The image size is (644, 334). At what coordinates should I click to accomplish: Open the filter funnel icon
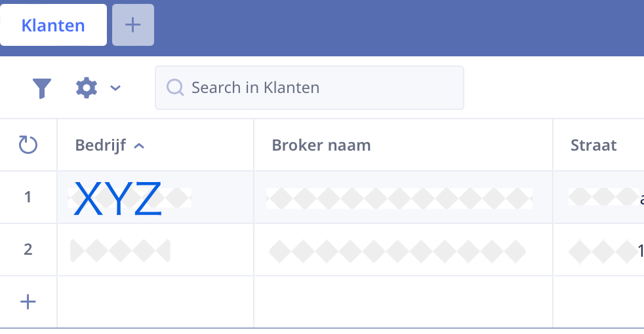(41, 88)
